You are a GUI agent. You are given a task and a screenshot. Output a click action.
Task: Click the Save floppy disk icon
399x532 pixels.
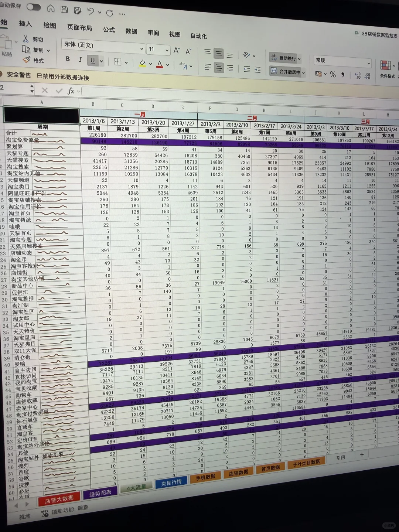[x=64, y=10]
